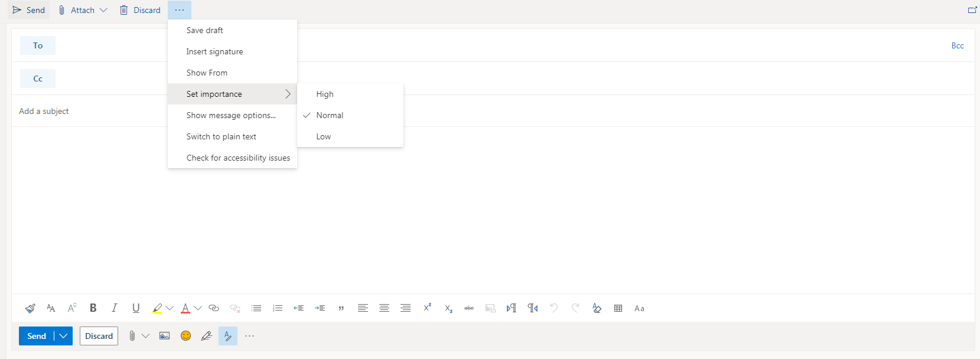Choose Switch to plain text
Screen dimensions: 980x359
click(x=221, y=136)
